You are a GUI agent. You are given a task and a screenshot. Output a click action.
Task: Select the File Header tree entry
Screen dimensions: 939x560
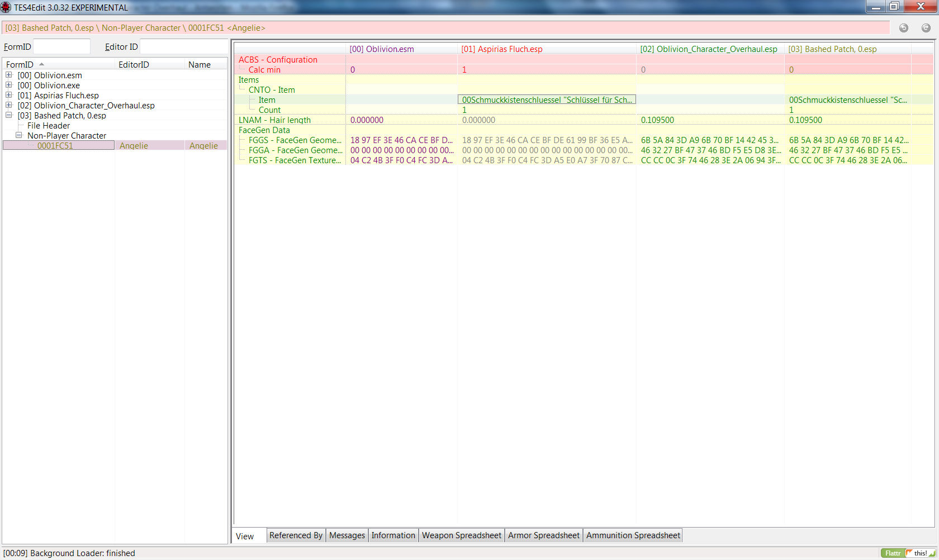(49, 126)
